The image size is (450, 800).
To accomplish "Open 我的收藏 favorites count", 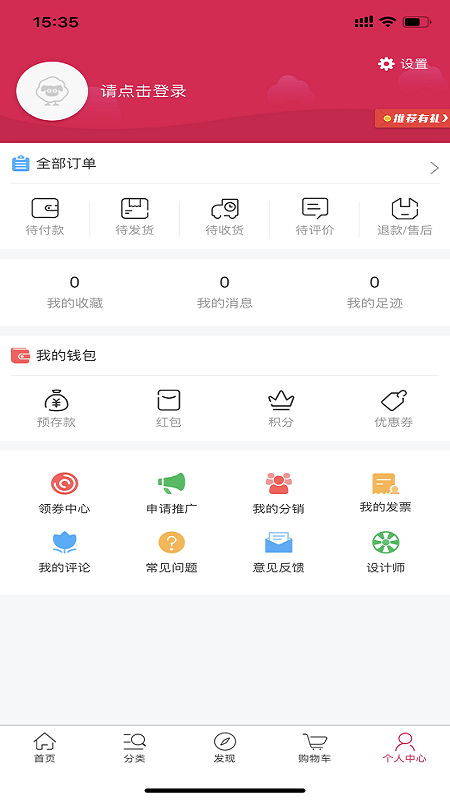I will click(75, 292).
